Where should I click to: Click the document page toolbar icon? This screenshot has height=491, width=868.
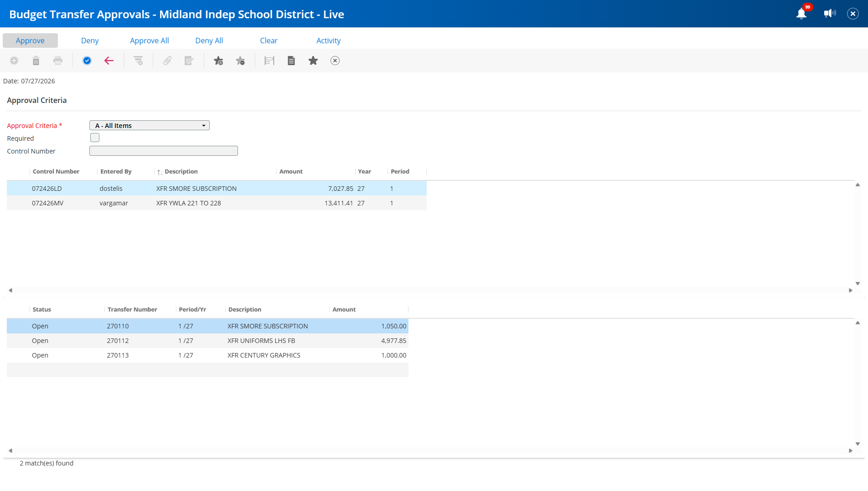click(291, 61)
